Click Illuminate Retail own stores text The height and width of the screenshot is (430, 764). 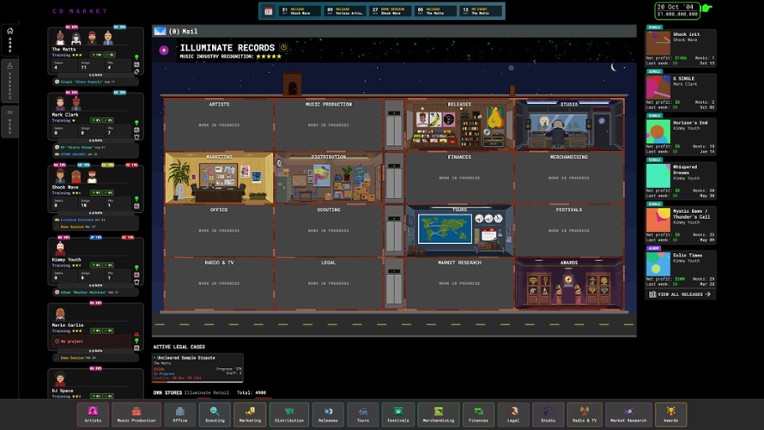[207, 393]
